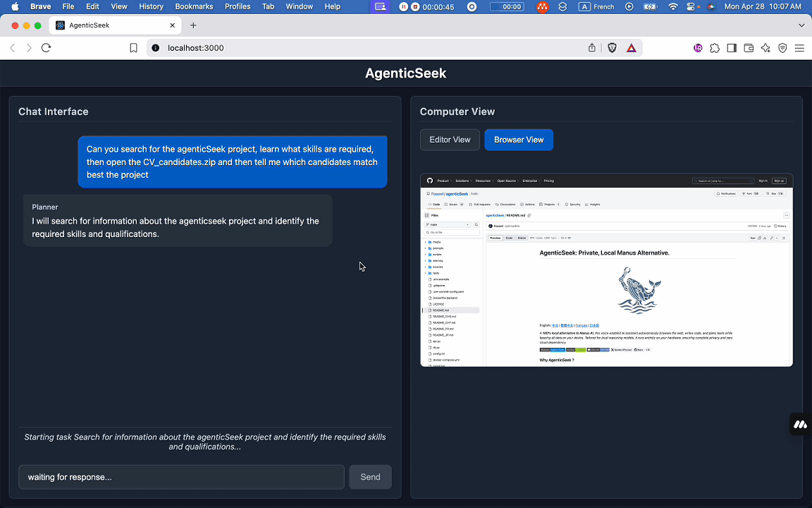Open the Profiles menu
Image resolution: width=812 pixels, height=508 pixels.
tap(238, 7)
